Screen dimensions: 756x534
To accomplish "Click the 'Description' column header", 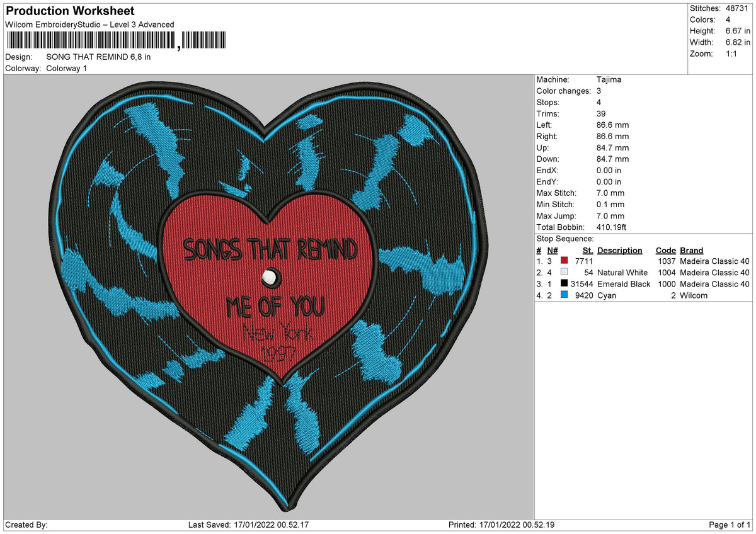I will (620, 250).
